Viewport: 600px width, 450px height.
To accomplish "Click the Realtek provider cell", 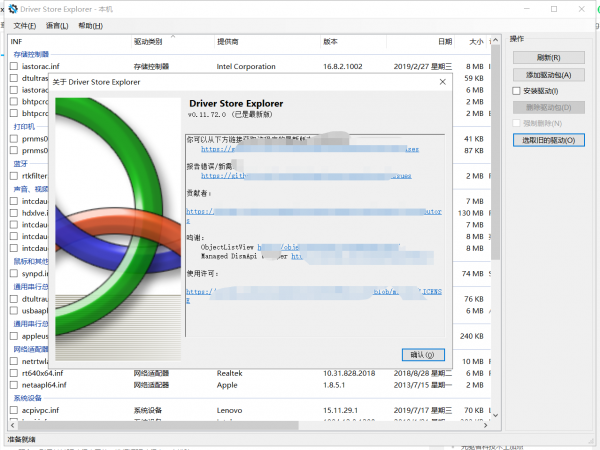I will 230,373.
